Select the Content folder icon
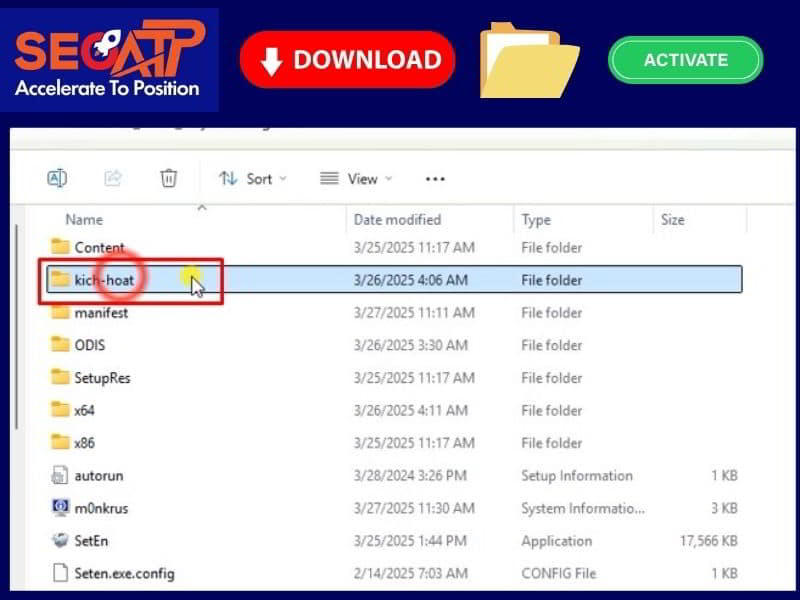 point(60,247)
